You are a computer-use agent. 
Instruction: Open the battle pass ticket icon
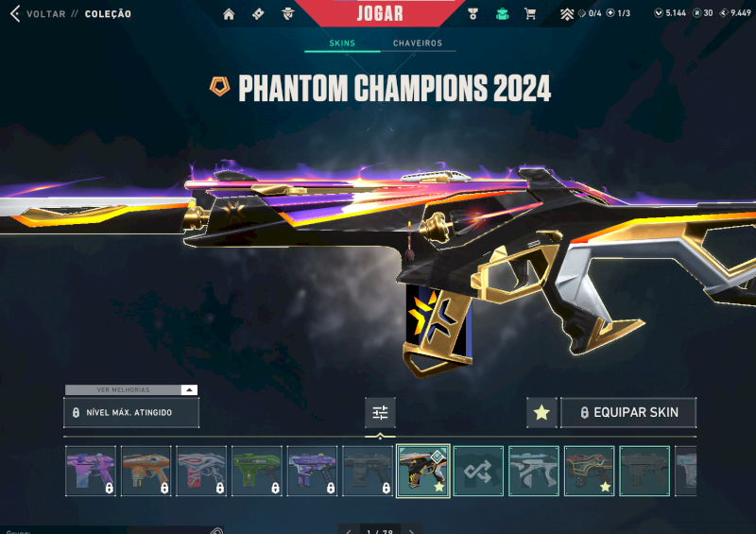258,14
